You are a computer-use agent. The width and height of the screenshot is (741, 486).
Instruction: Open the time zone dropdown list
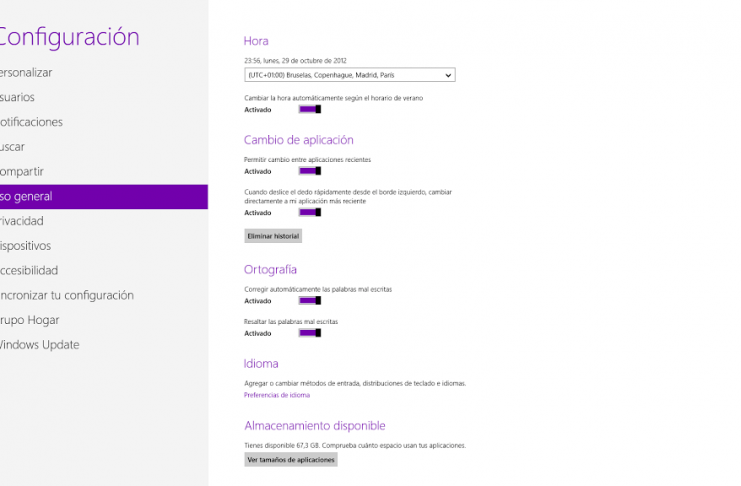coord(350,75)
